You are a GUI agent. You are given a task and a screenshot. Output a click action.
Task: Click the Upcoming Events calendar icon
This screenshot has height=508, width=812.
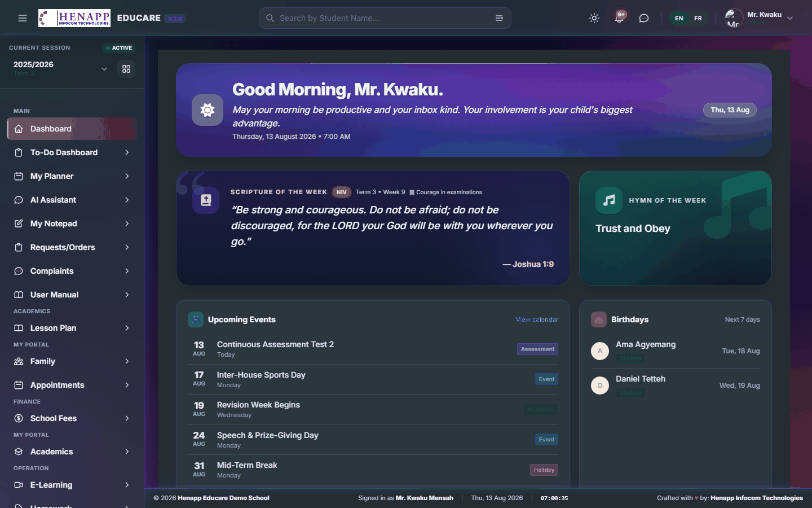tap(196, 319)
